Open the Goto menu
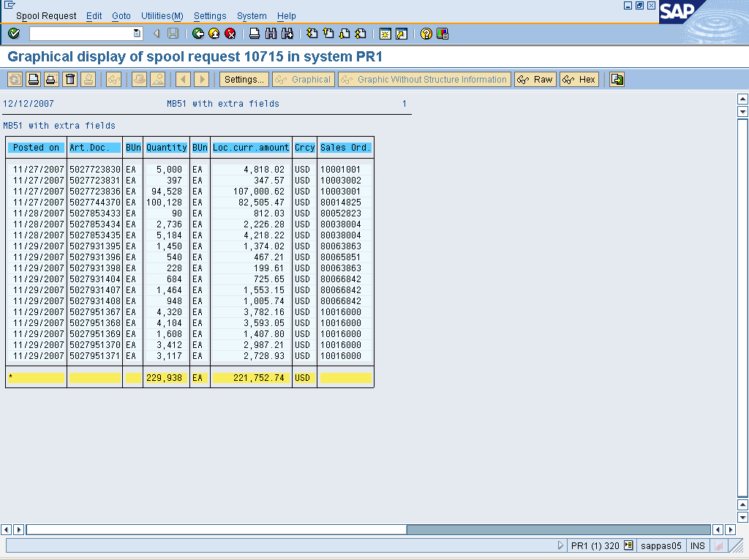 (121, 16)
